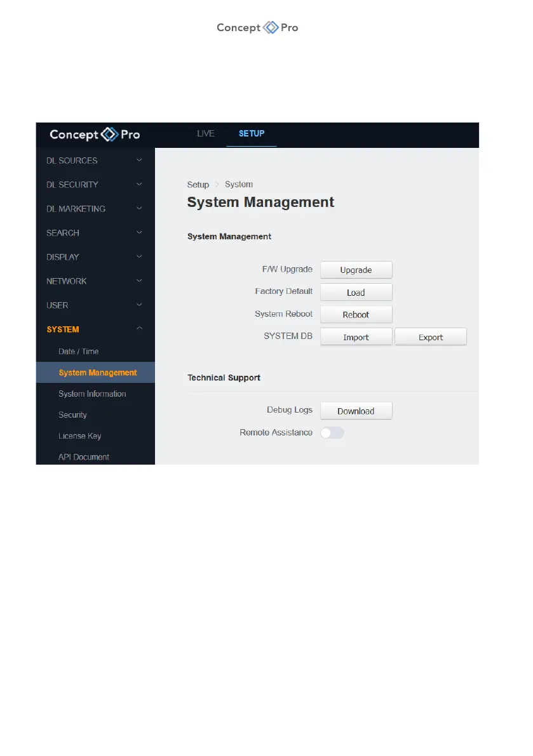Click the System breadcrumb link
This screenshot has height=756, width=533.
tap(239, 184)
